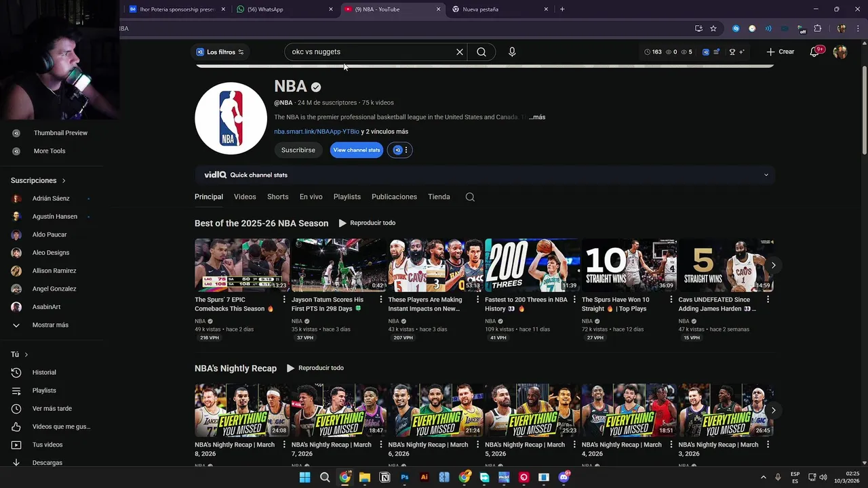Open options for Jayson Tatum Scores video
The width and height of the screenshot is (868, 488).
pyautogui.click(x=381, y=300)
